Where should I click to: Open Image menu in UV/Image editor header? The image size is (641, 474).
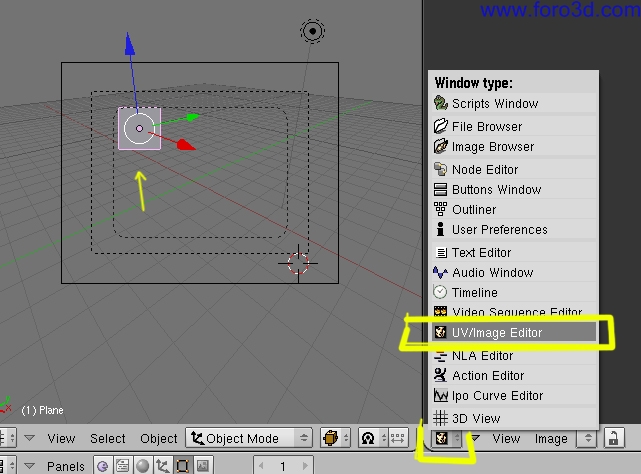click(551, 438)
